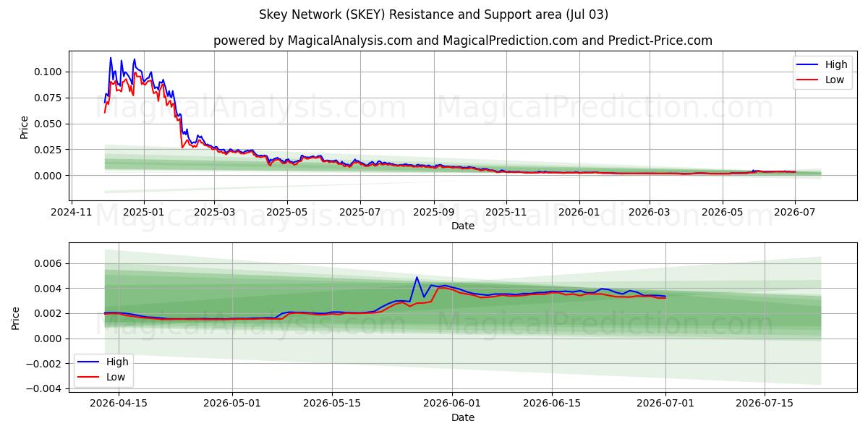Click the bottom chart x-axis label 2026-04-15
The height and width of the screenshot is (434, 868).
[x=119, y=404]
